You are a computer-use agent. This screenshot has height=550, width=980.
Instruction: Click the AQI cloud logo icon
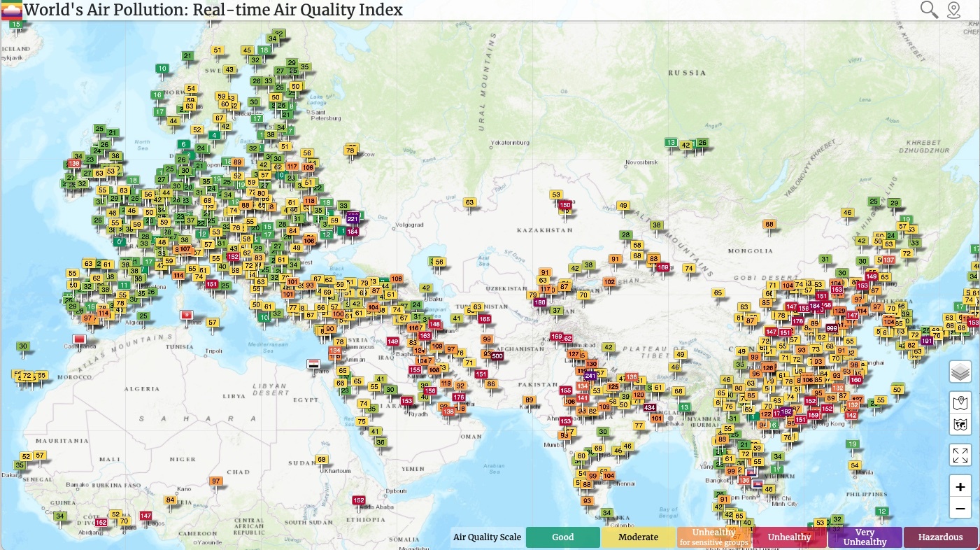12,10
